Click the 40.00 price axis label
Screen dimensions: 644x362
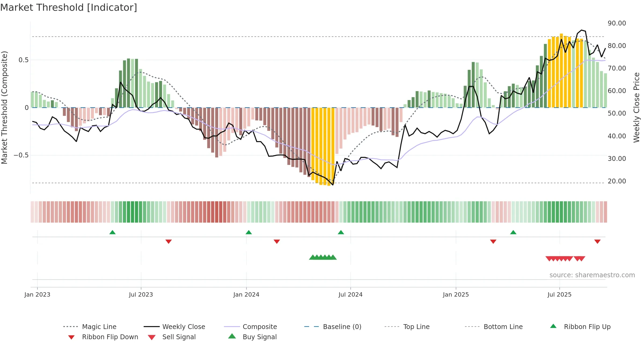point(617,136)
